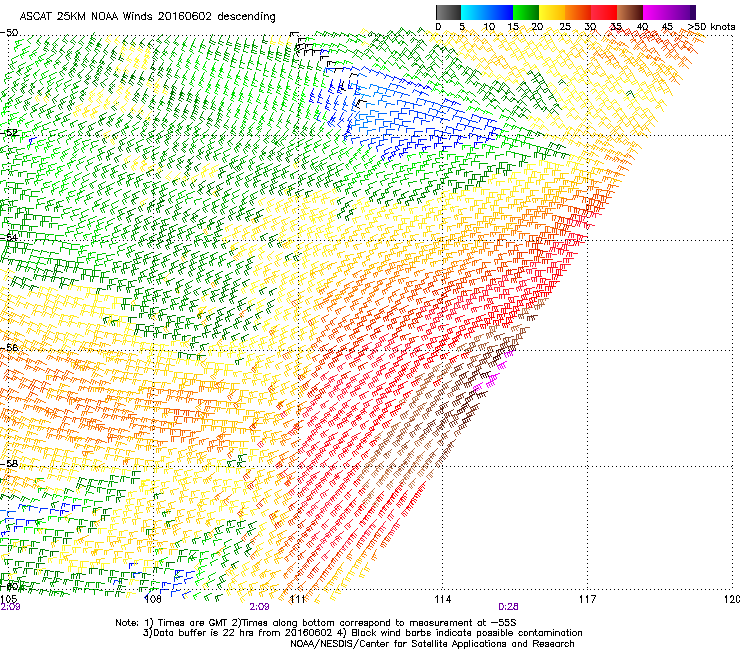Click the '>50 knots' legend label
Viewport: 740px width, 650px height.
(711, 27)
